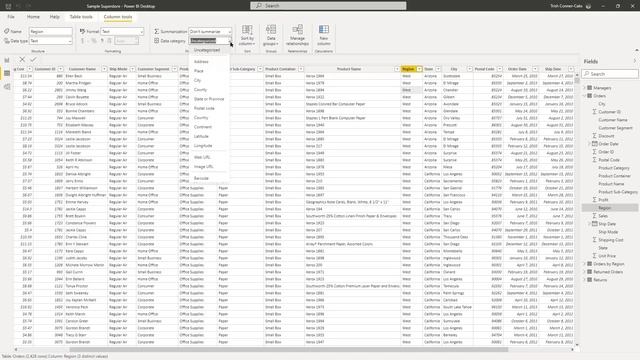Click the title bar Search box
Viewport: 640px width, 360px height.
pos(328,6)
